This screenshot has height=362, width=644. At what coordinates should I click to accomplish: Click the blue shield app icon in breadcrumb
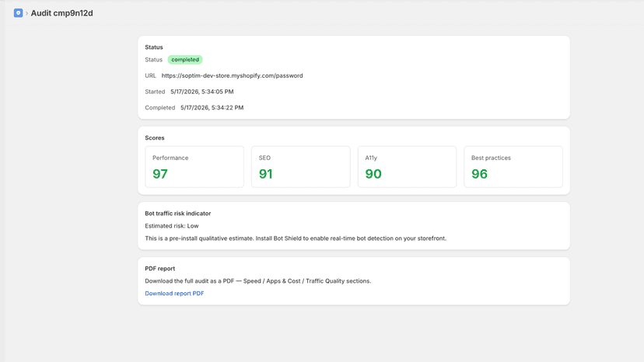tap(18, 13)
